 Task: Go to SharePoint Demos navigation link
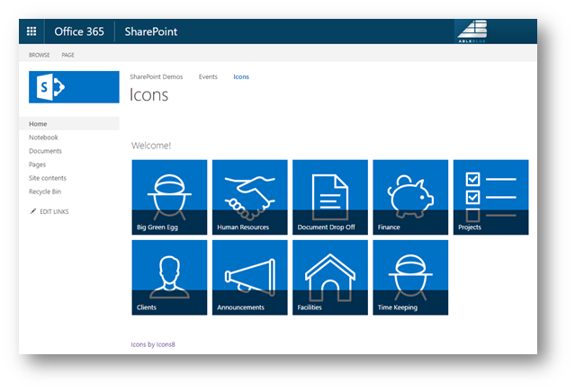(x=157, y=76)
